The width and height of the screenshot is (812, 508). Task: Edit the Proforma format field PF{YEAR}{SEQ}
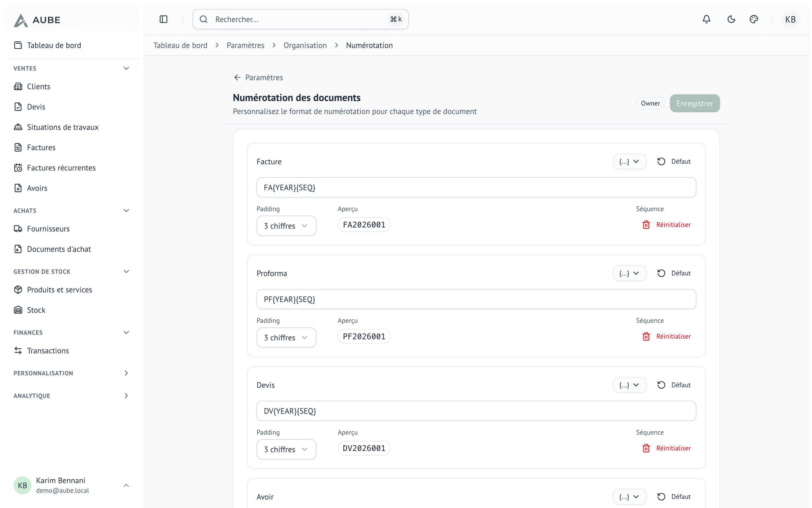(x=476, y=299)
